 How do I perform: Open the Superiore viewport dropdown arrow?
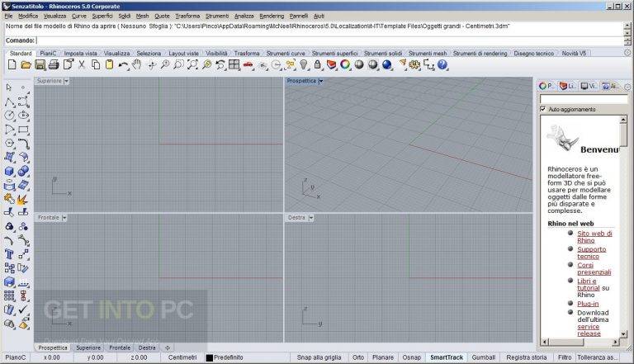(66, 81)
